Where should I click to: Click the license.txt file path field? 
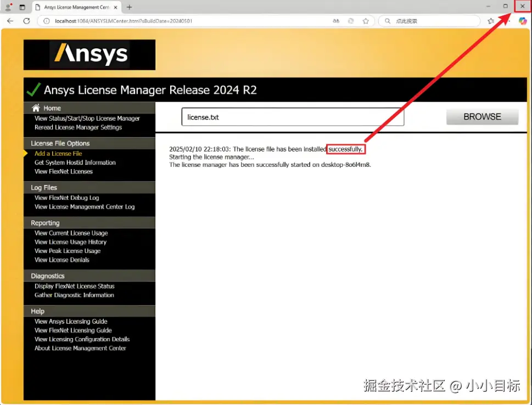pyautogui.click(x=293, y=117)
